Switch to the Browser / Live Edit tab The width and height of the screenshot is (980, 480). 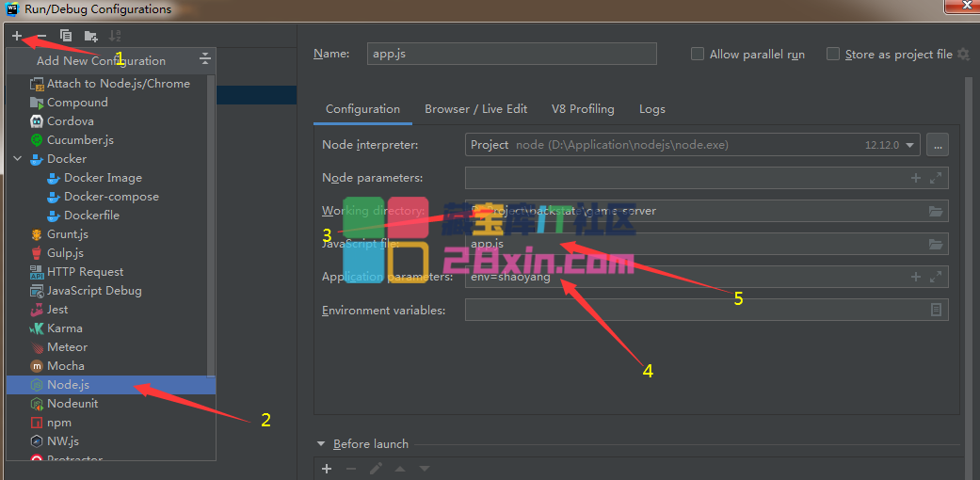[x=475, y=109]
